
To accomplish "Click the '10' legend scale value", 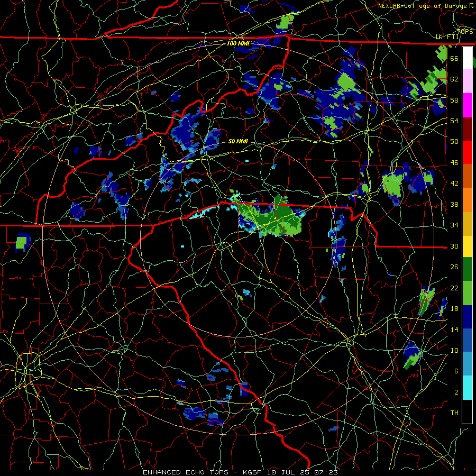I will (x=454, y=351).
